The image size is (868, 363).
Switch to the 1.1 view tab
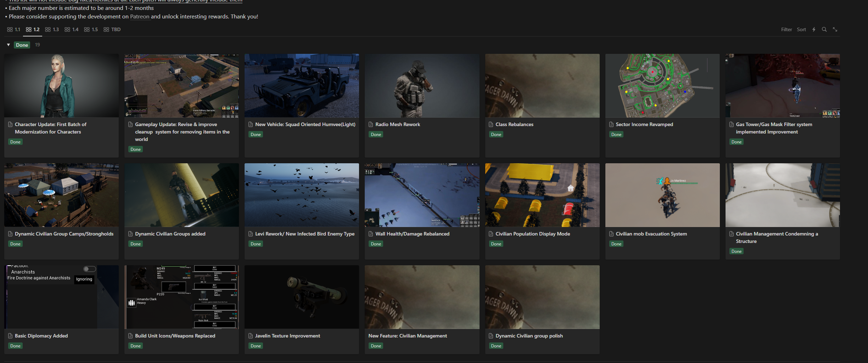coord(14,29)
